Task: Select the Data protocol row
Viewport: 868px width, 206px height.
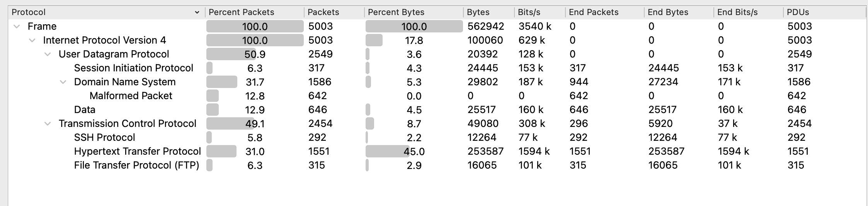Action: click(x=437, y=110)
